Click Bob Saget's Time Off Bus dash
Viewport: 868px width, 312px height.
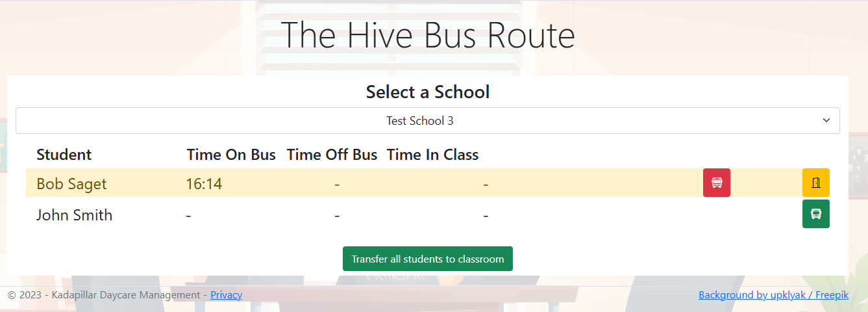[x=337, y=184]
